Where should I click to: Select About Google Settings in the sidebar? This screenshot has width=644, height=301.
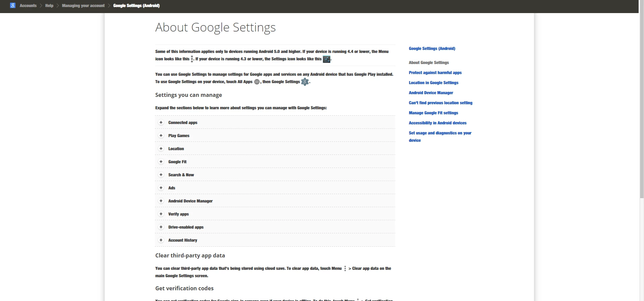pyautogui.click(x=429, y=63)
